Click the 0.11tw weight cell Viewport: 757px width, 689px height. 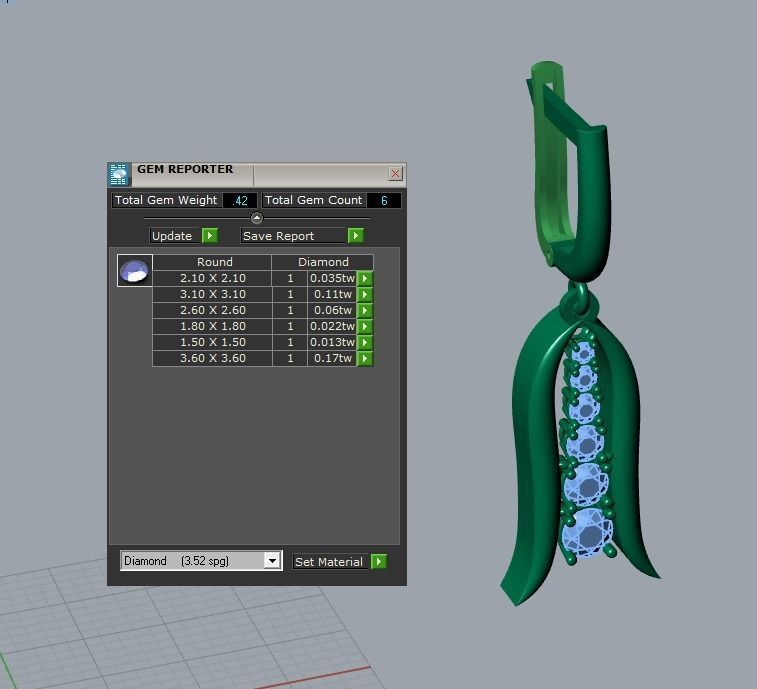[x=332, y=294]
